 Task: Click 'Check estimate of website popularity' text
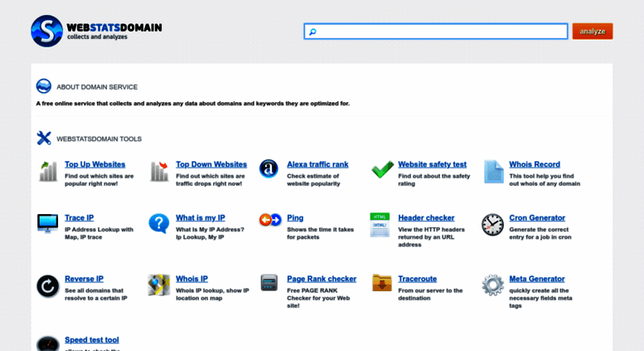tap(313, 180)
